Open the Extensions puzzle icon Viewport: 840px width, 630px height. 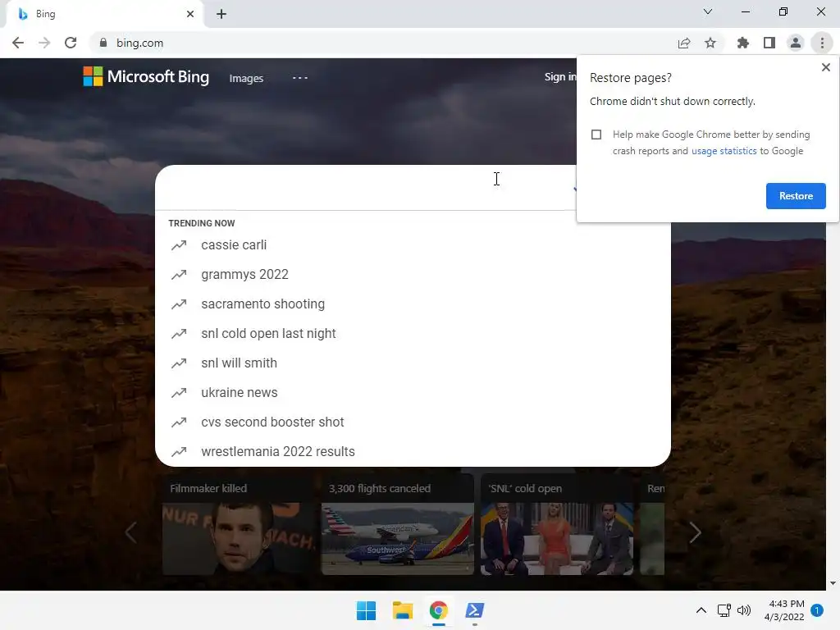click(x=743, y=43)
